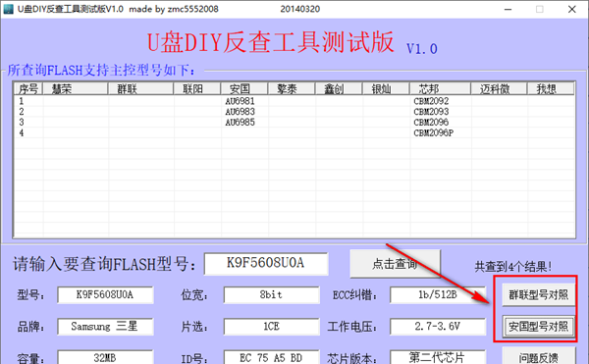Select the 品牌 field showing Samsung 三星
Screen dimensions: 589x364
point(105,327)
